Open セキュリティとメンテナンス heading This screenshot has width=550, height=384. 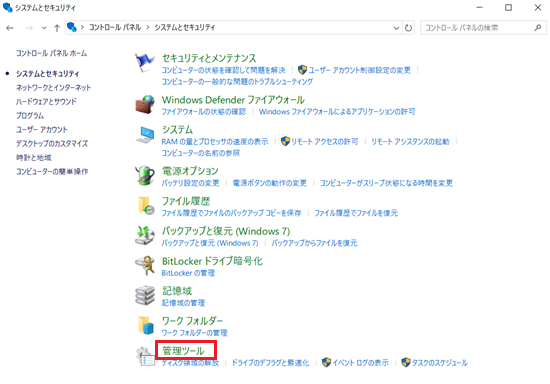click(209, 58)
